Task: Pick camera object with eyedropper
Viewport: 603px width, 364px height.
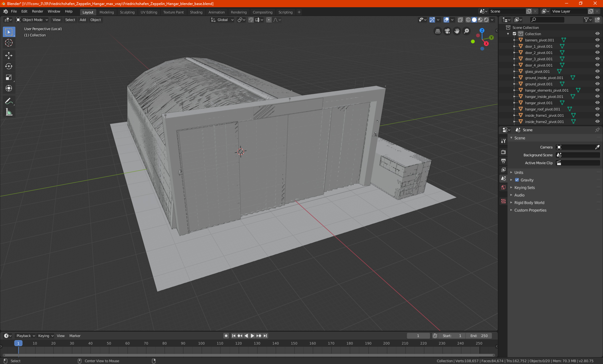Action: click(x=597, y=147)
